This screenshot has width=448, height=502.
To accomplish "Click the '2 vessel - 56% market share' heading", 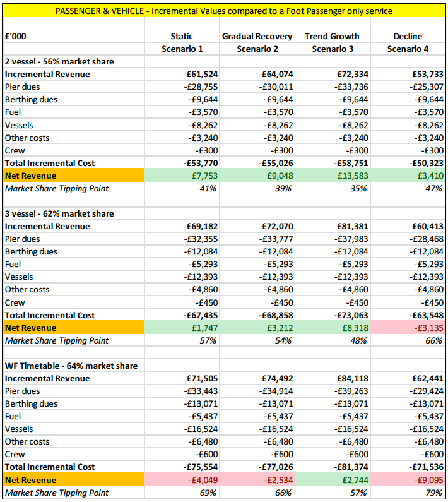I will [59, 61].
